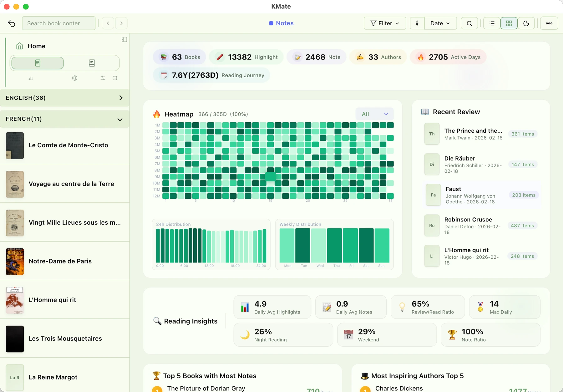Select Les Trois Mousquetaires in list
Viewport: 563px width, 392px height.
click(65, 339)
